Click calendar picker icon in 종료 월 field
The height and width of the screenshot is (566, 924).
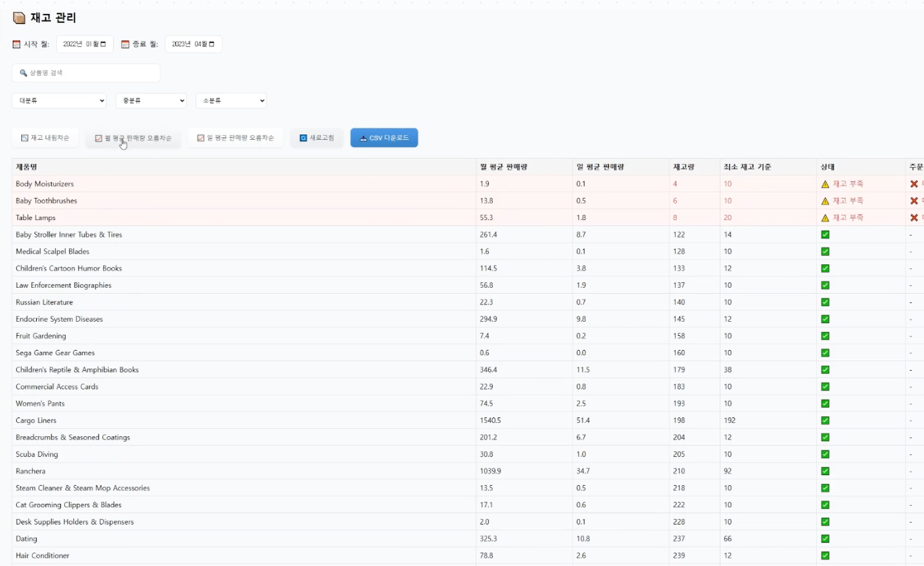pos(212,44)
